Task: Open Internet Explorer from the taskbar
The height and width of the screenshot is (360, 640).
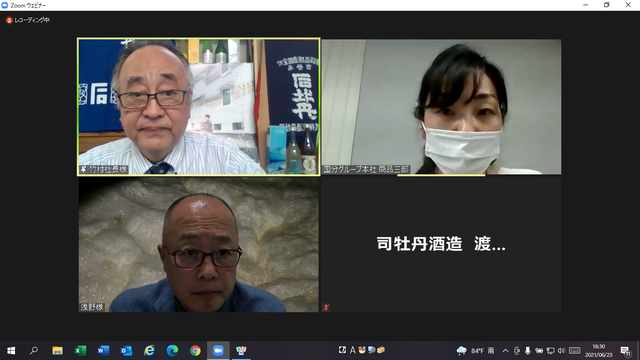Action: (149, 350)
